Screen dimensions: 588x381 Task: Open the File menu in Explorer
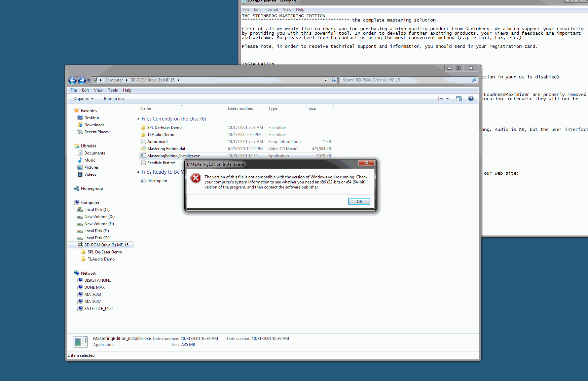(74, 90)
